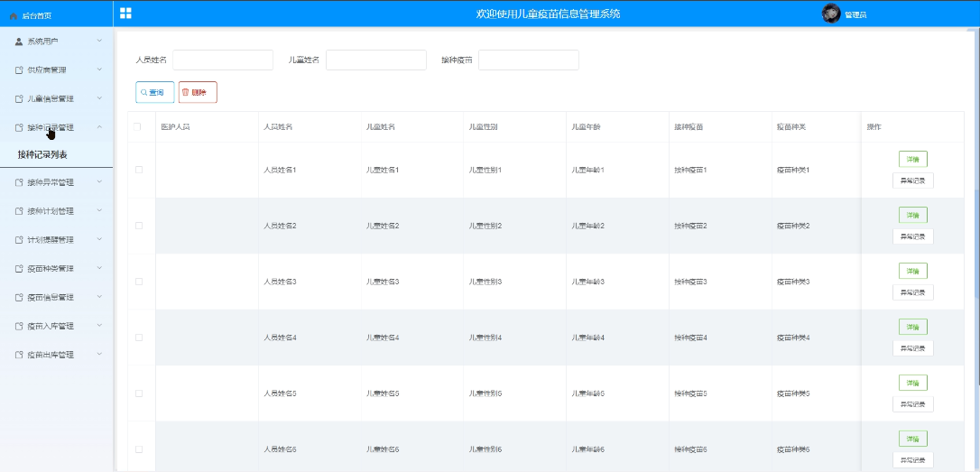Click the home icon beside 后台首页

tap(14, 15)
